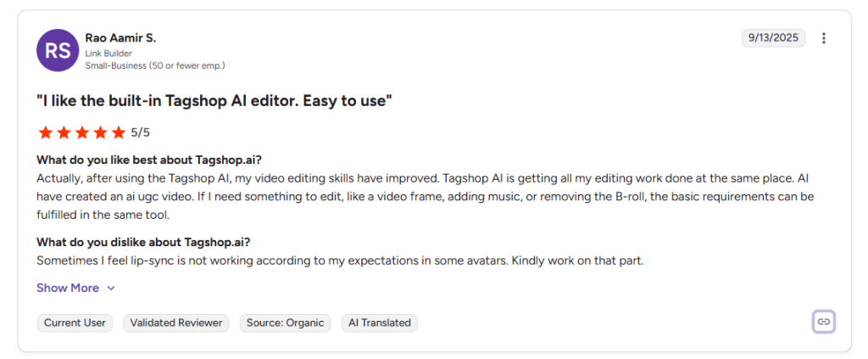
Task: Click the Source: Organic tag
Action: [285, 323]
